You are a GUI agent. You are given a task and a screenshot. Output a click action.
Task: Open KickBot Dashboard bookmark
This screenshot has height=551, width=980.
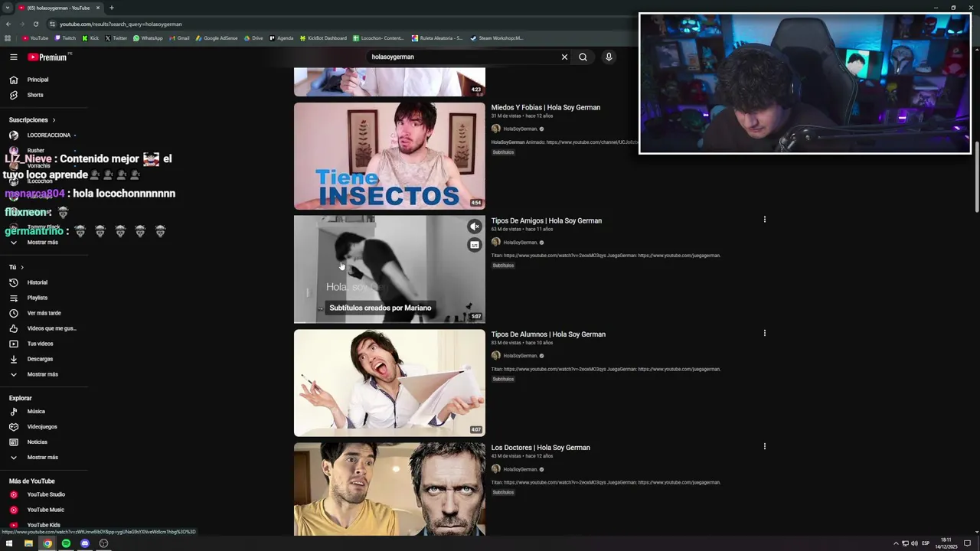323,38
